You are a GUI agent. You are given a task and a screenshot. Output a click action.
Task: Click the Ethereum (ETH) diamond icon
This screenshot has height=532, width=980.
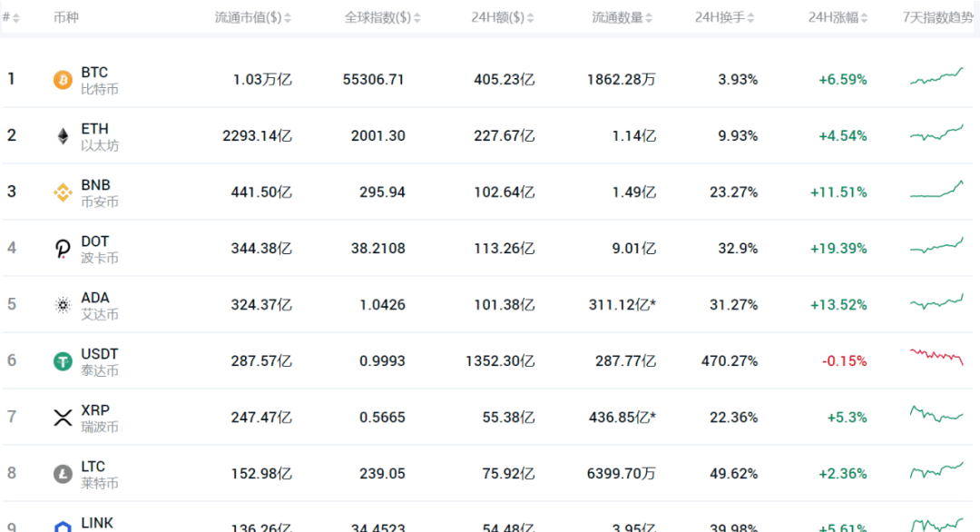coord(63,136)
